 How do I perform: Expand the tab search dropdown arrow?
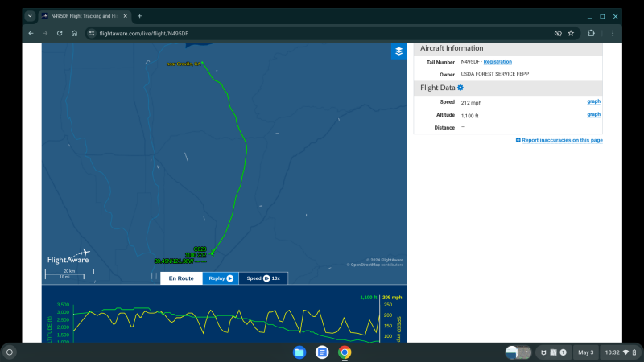pos(30,16)
